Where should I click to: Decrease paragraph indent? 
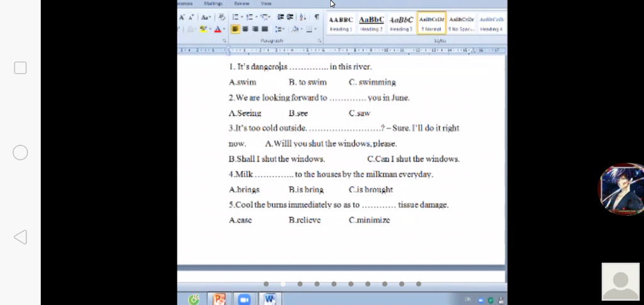click(280, 17)
